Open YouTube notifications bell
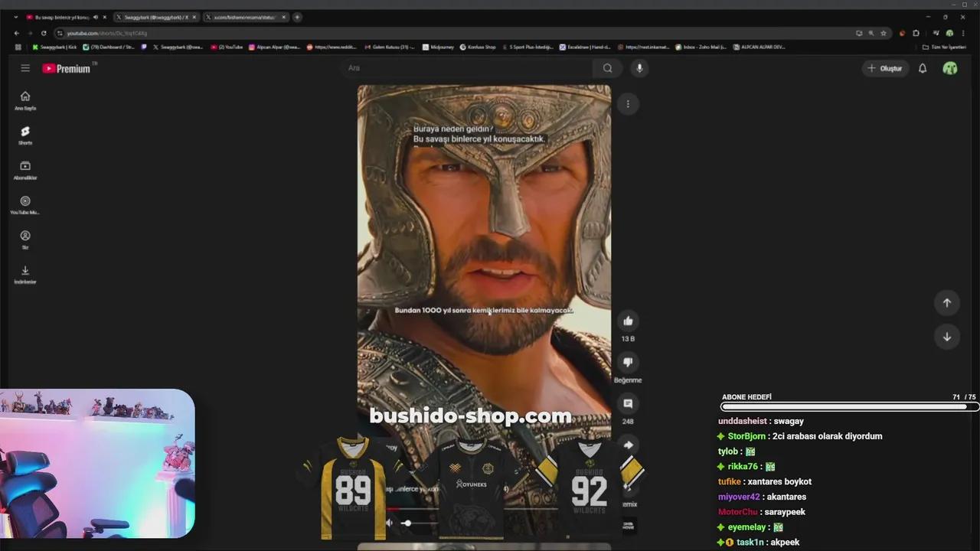 click(x=923, y=68)
